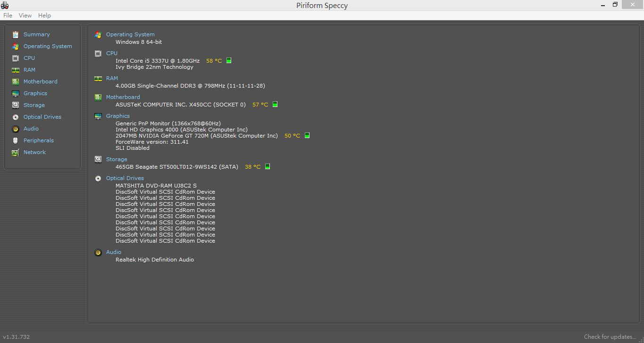This screenshot has width=644, height=343.
Task: Open the File menu
Action: (x=8, y=16)
